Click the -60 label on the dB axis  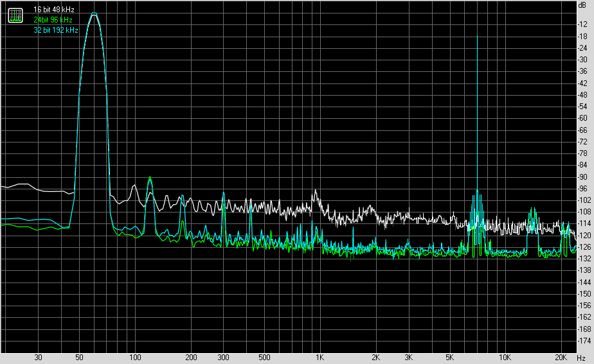pyautogui.click(x=582, y=118)
